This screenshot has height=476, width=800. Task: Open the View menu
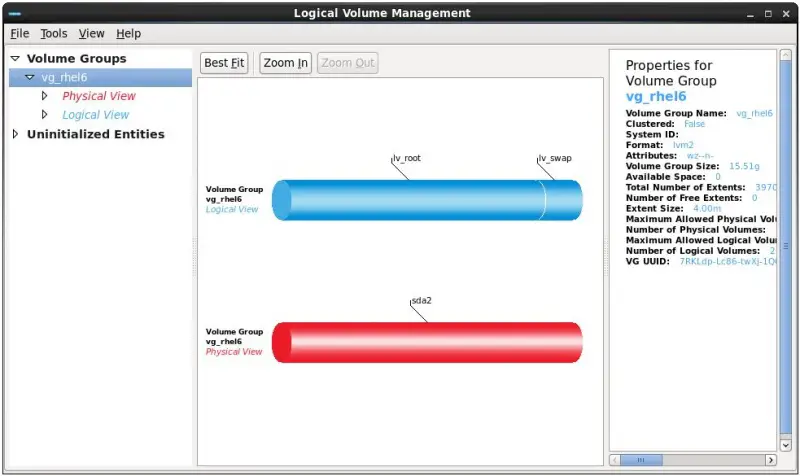pos(91,33)
